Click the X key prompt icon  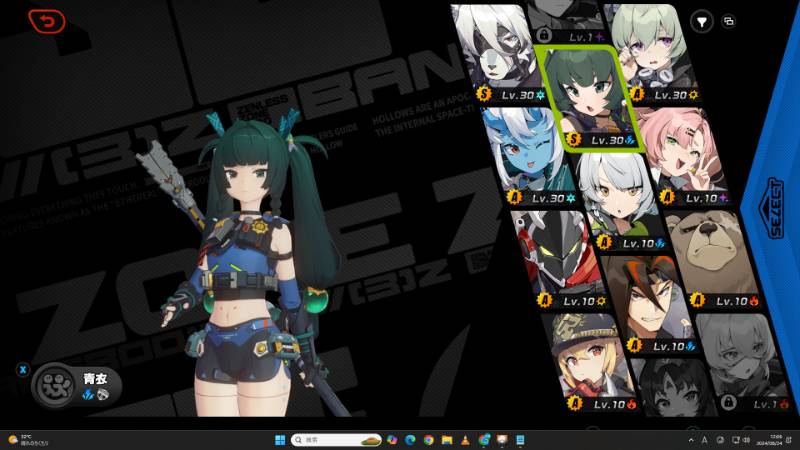pyautogui.click(x=22, y=370)
